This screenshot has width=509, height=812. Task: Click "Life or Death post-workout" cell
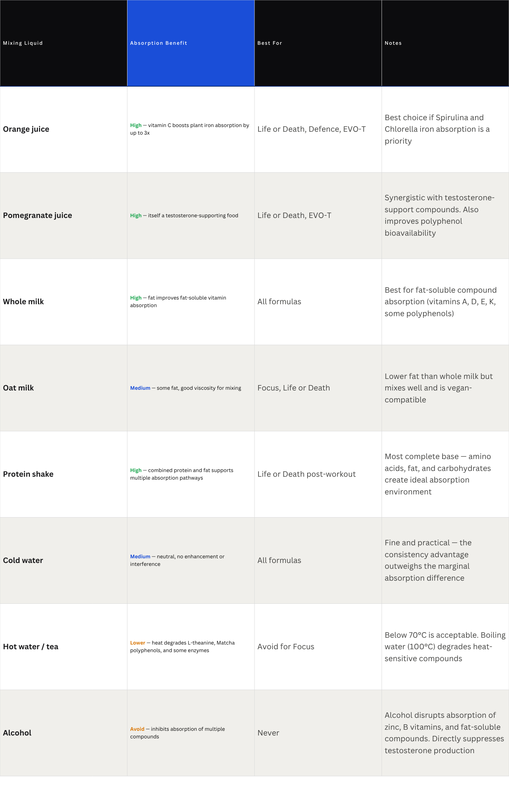(306, 474)
